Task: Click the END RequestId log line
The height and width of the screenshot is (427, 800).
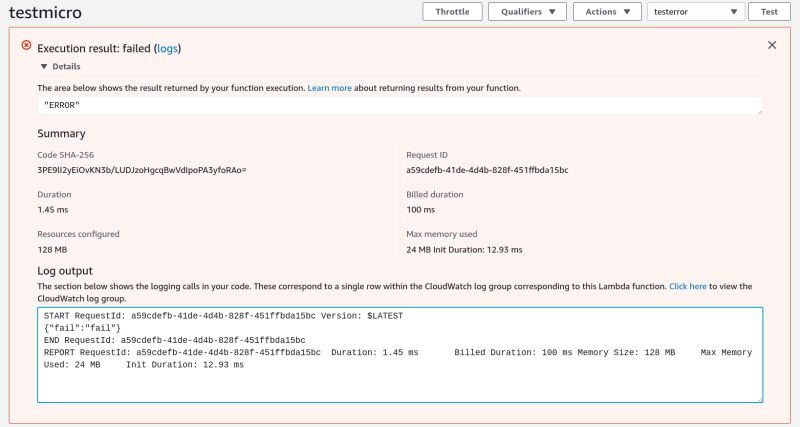Action: [x=174, y=340]
